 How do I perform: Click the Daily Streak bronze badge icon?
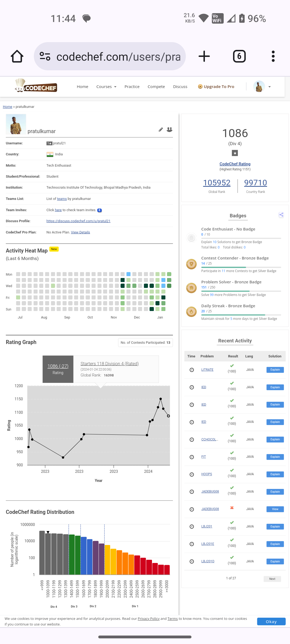[191, 312]
